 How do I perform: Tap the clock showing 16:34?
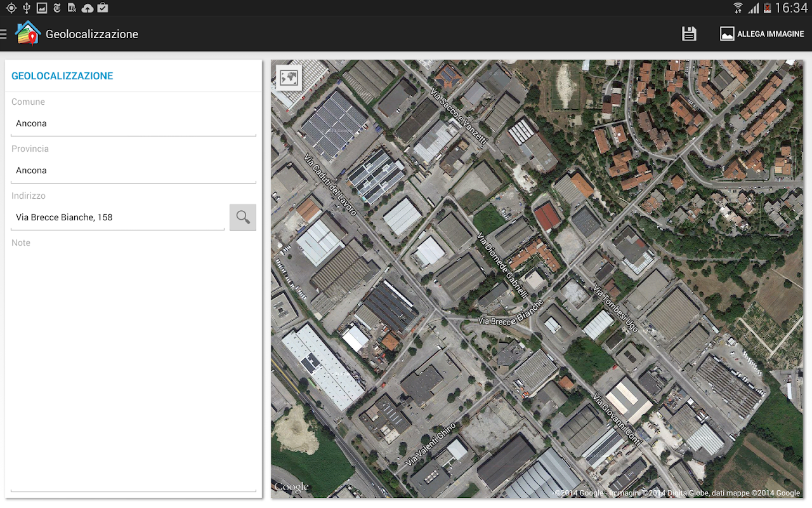coord(791,8)
